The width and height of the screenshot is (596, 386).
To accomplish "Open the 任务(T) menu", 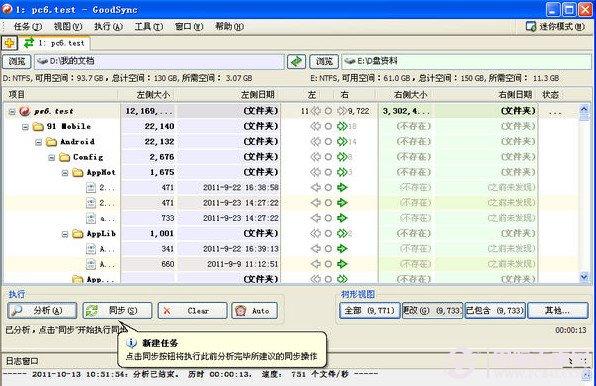I will click(x=27, y=26).
